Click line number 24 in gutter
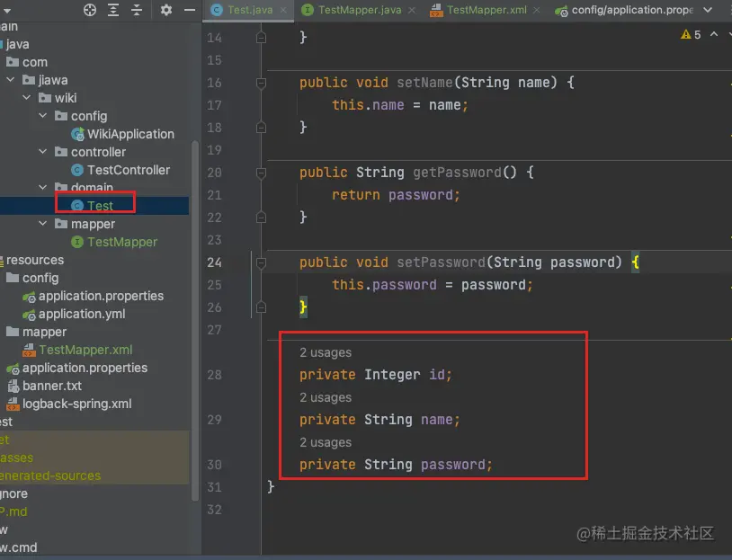Screen dimensions: 732x560 214,262
